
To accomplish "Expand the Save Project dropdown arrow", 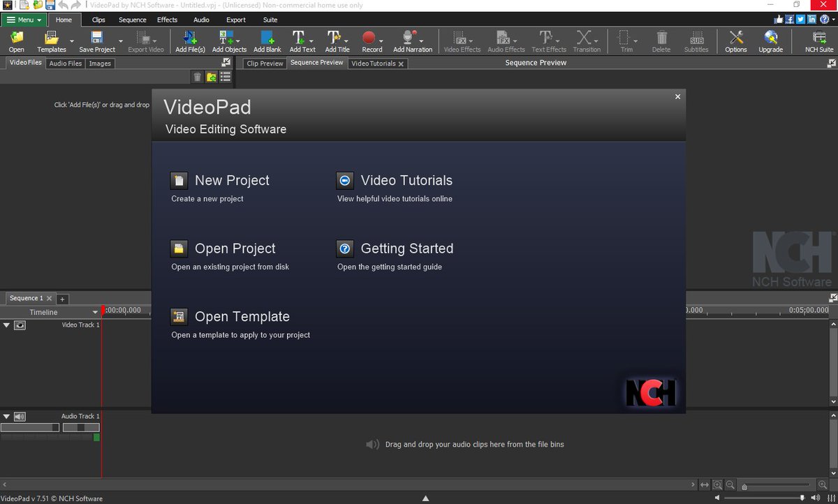I will click(121, 41).
